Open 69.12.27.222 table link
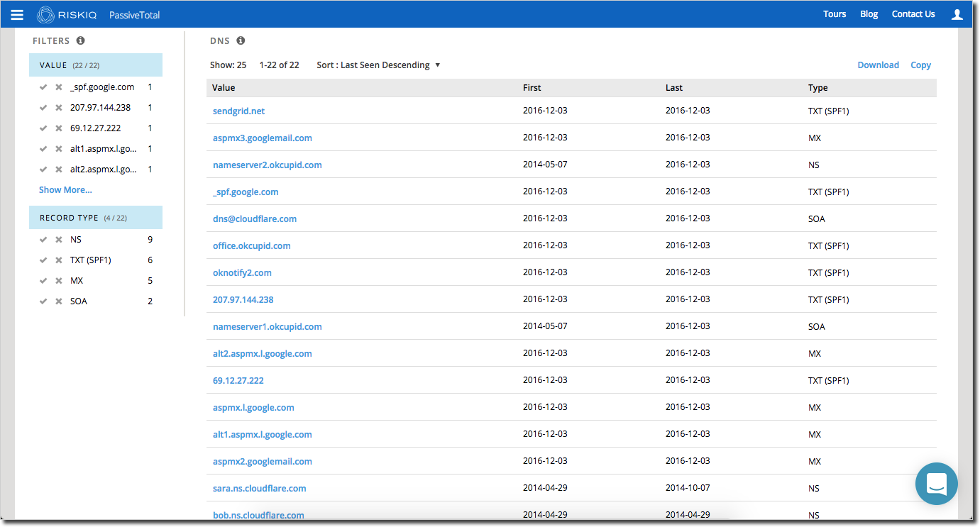Screen dimensions: 980x527 click(238, 381)
